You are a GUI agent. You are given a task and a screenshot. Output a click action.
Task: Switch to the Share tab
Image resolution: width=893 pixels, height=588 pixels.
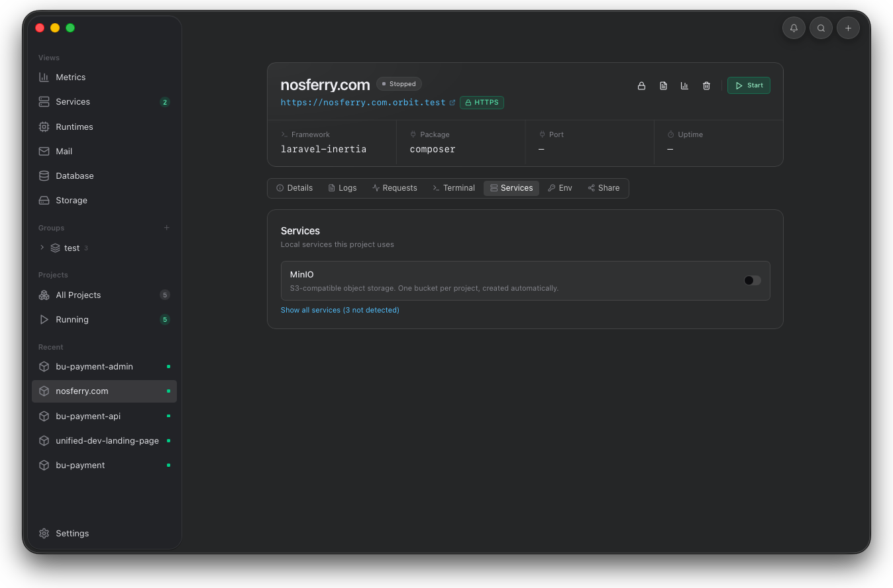coord(604,188)
